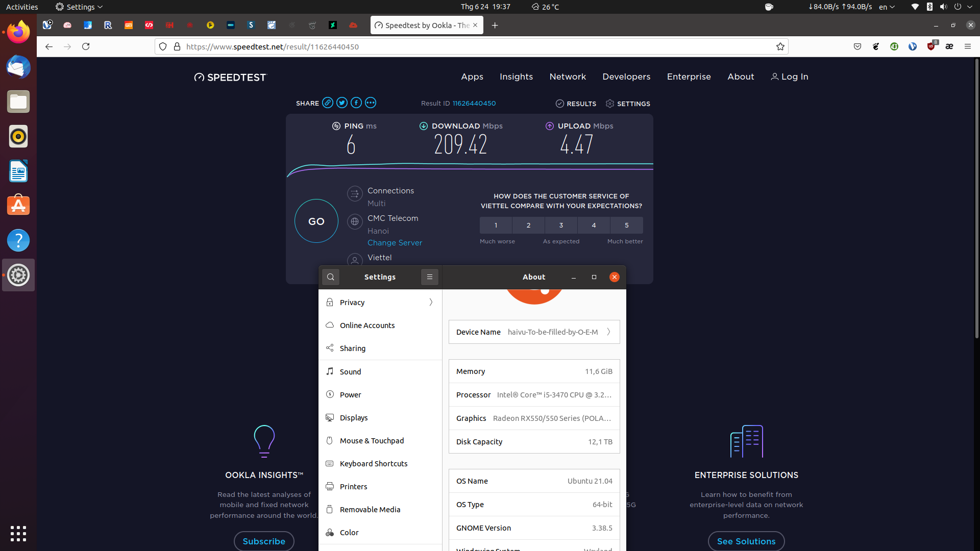980x551 pixels.
Task: Switch to the pinned tab with R icon
Action: coord(108,25)
